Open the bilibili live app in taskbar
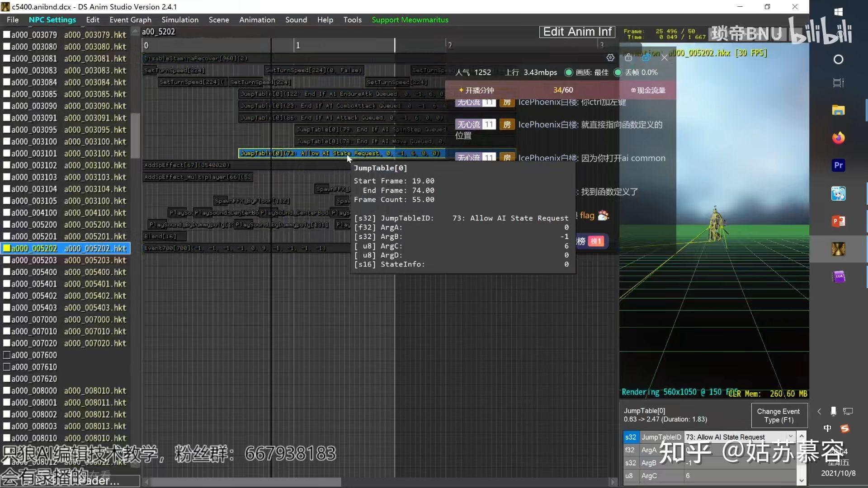The width and height of the screenshot is (868, 488). pos(838,193)
